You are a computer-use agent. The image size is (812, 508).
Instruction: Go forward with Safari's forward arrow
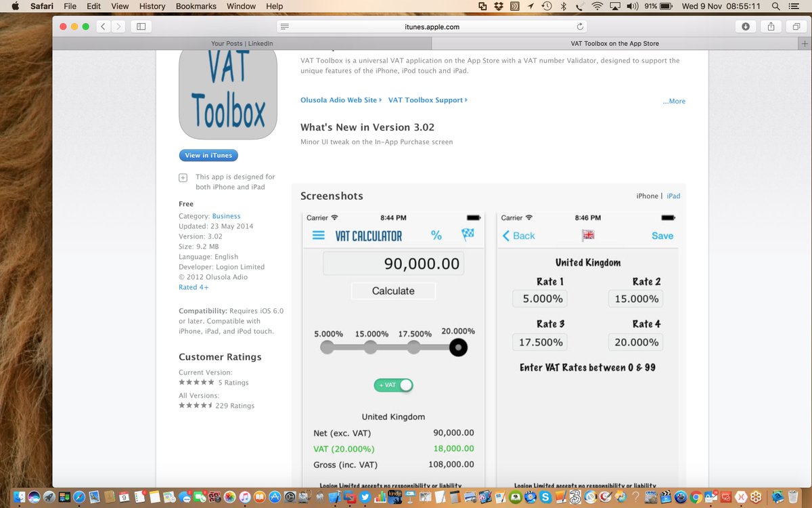pos(119,26)
